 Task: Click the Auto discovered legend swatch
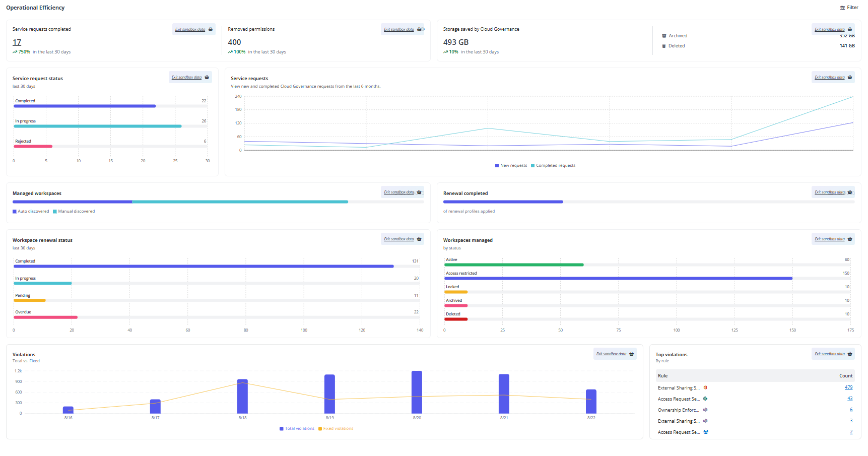tap(15, 212)
